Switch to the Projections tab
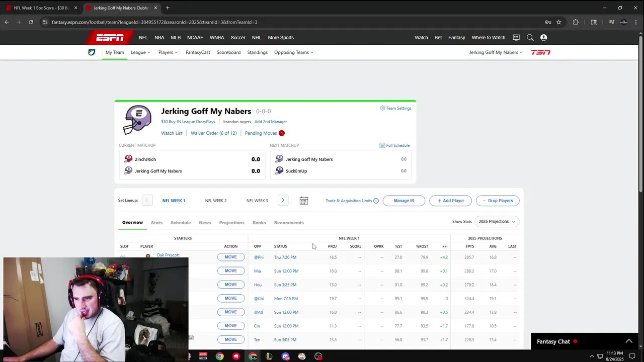Image resolution: width=644 pixels, height=362 pixels. click(231, 223)
